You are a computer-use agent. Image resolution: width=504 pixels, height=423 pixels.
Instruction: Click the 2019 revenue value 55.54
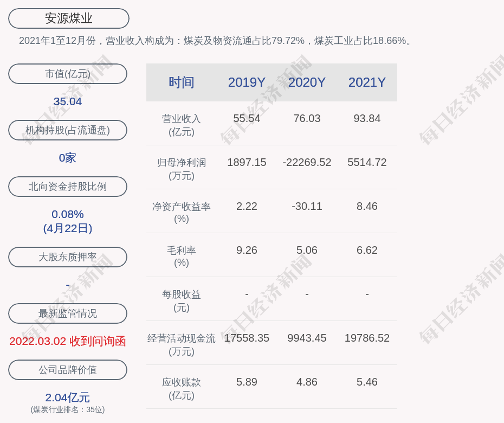point(247,118)
